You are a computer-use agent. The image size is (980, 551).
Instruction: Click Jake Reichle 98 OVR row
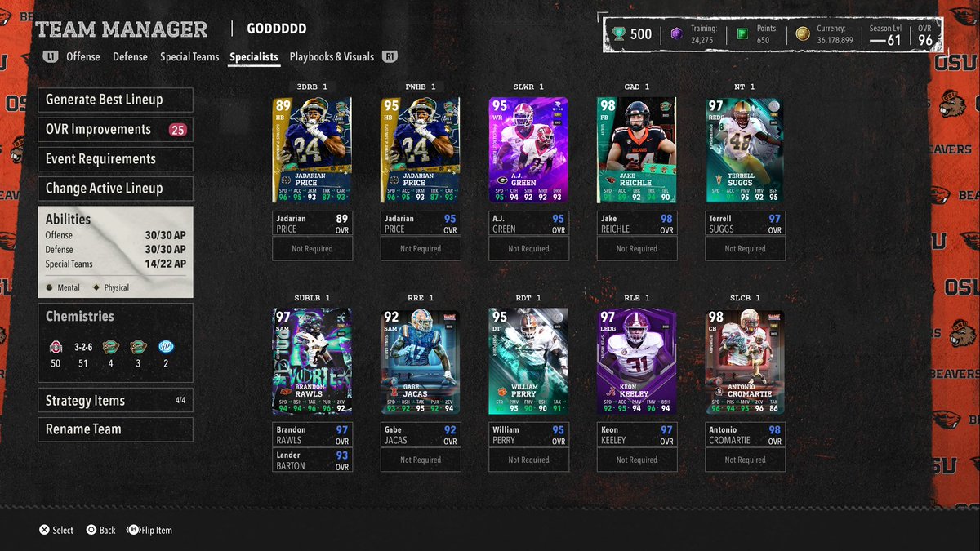click(x=637, y=224)
